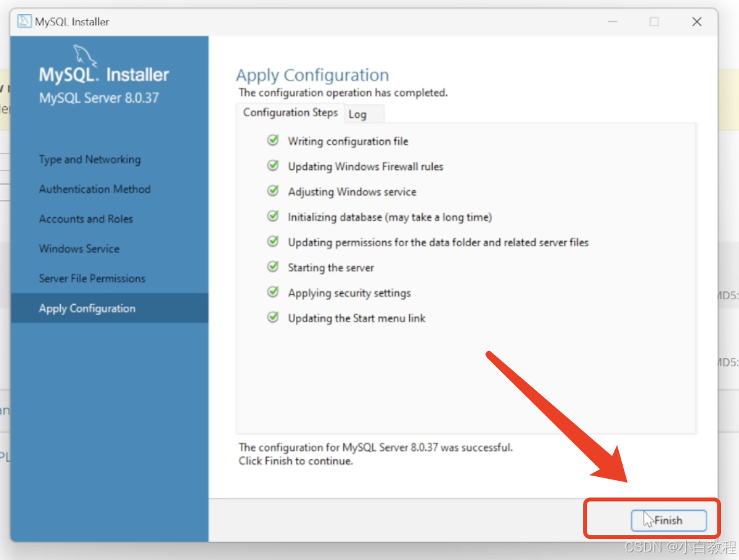Click 'configuration for MySQL Server 8.0.37 was successful' text
This screenshot has width=739, height=560.
pos(385,447)
